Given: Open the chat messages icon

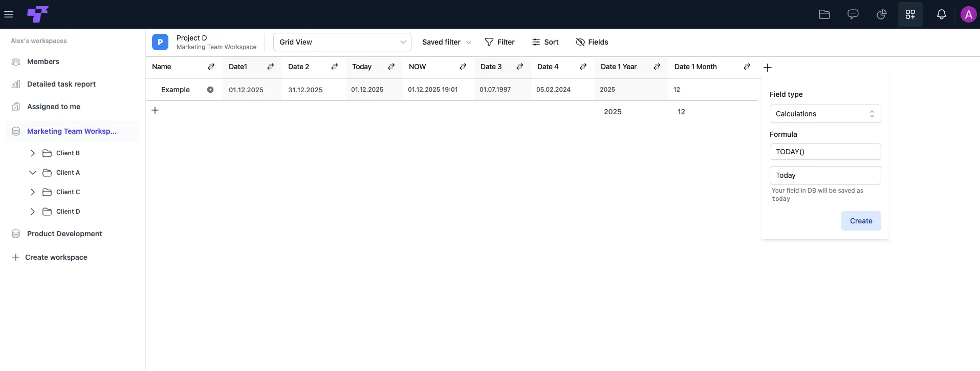Looking at the screenshot, I should 853,14.
